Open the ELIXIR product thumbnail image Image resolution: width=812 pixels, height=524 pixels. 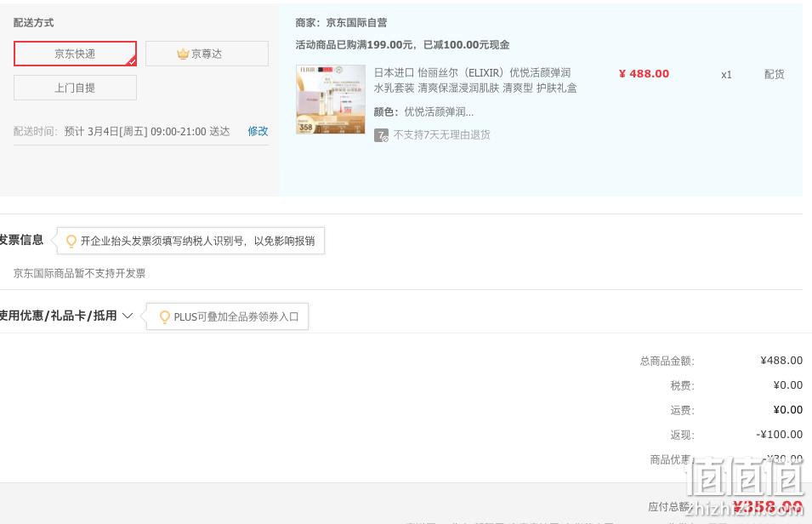(331, 100)
